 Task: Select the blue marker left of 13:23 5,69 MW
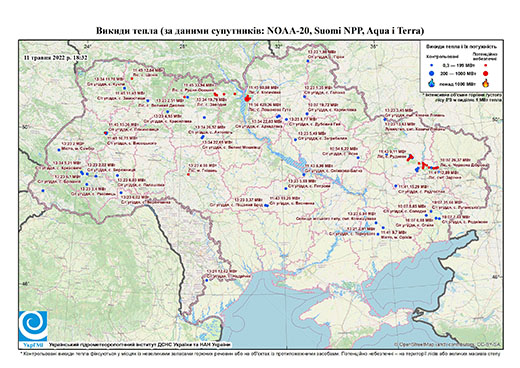click(286, 189)
